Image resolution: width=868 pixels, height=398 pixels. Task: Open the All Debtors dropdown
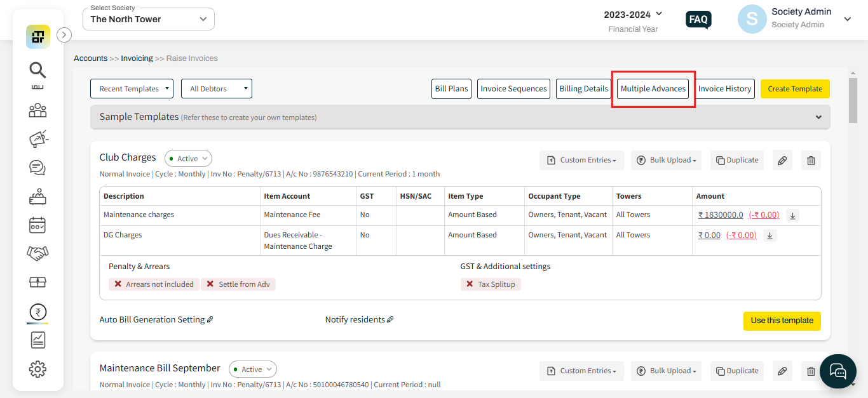tap(217, 89)
